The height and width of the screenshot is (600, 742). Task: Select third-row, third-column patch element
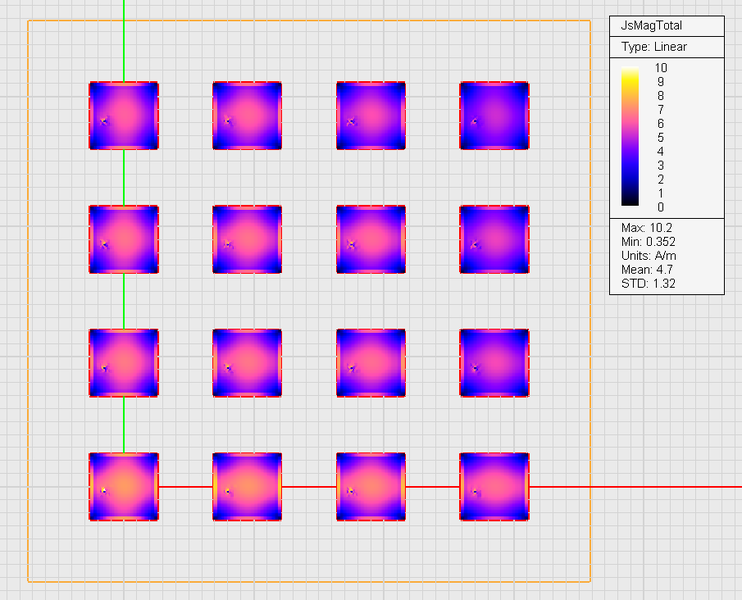tap(371, 363)
